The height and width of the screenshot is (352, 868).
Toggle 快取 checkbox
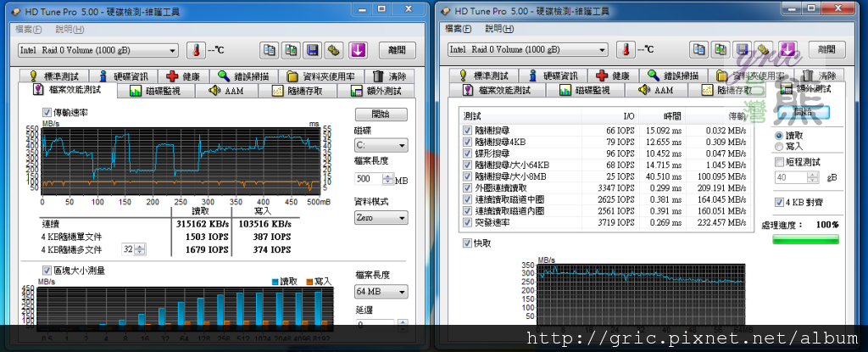[x=467, y=243]
